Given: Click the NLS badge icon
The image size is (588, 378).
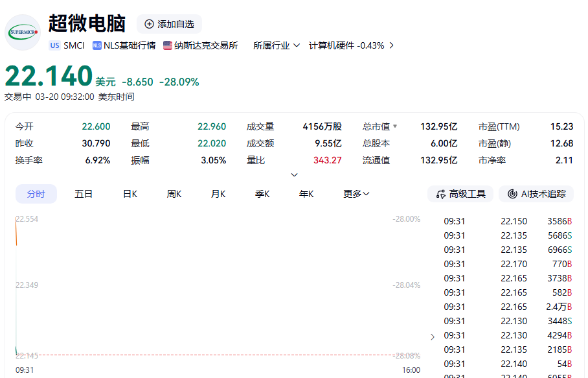Looking at the screenshot, I should pyautogui.click(x=96, y=45).
